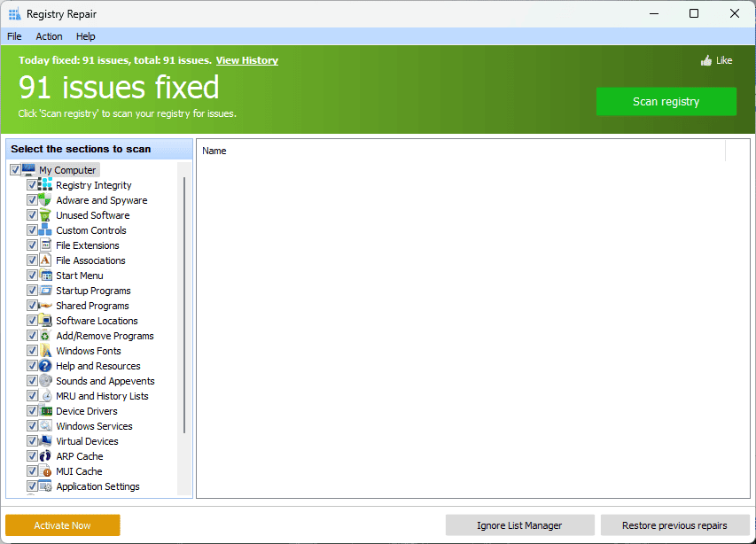Click the Unused Software trash icon
The height and width of the screenshot is (544, 756).
point(45,215)
